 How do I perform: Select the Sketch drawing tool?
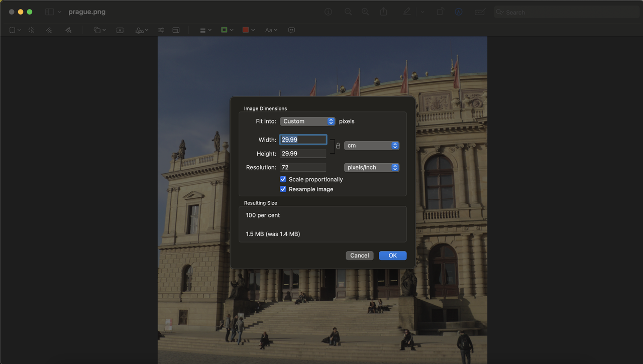[49, 30]
